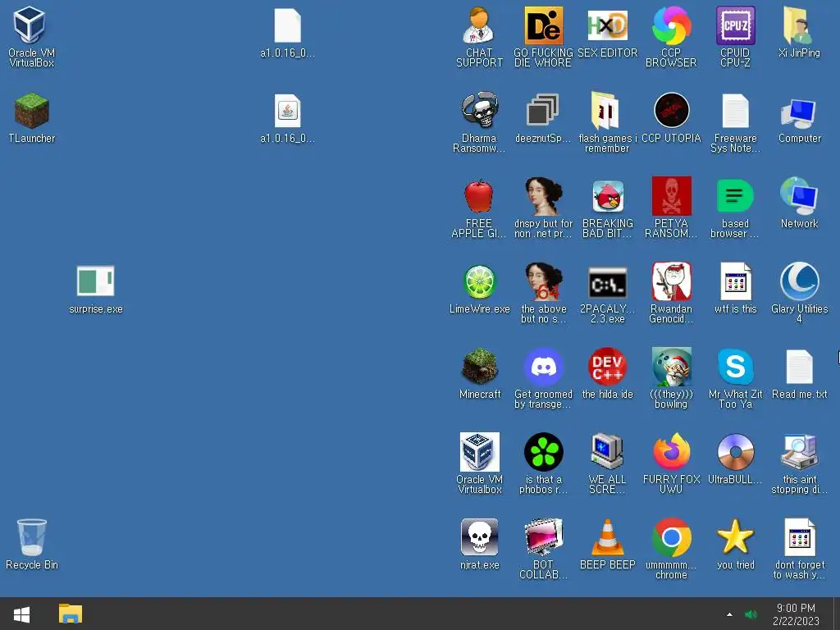This screenshot has width=840, height=630.
Task: Open File Explorer from the taskbar
Action: (71, 614)
